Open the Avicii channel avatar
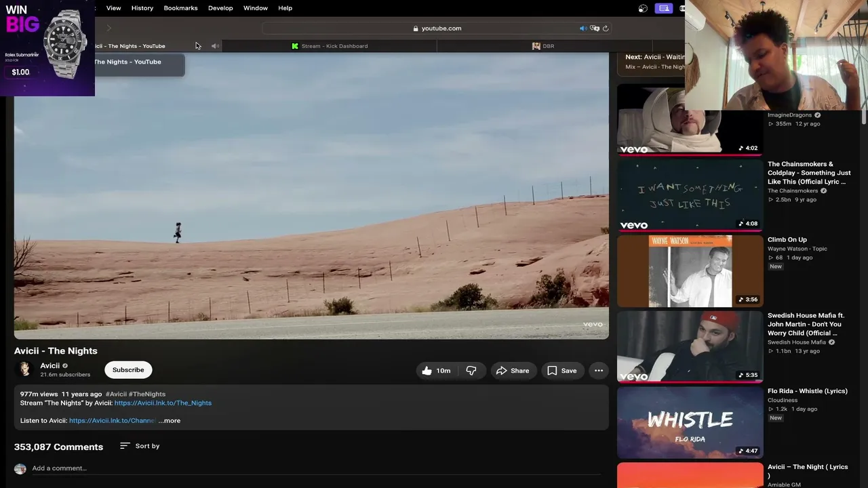This screenshot has height=488, width=868. pyautogui.click(x=25, y=369)
